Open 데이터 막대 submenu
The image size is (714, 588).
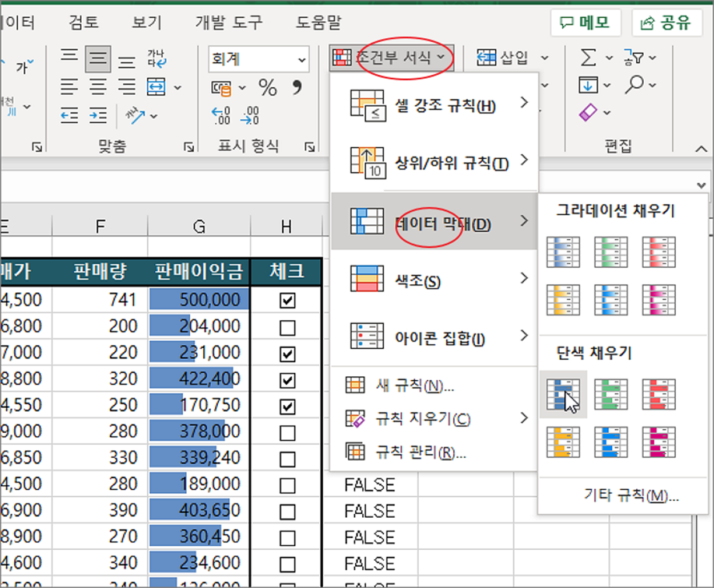(435, 221)
